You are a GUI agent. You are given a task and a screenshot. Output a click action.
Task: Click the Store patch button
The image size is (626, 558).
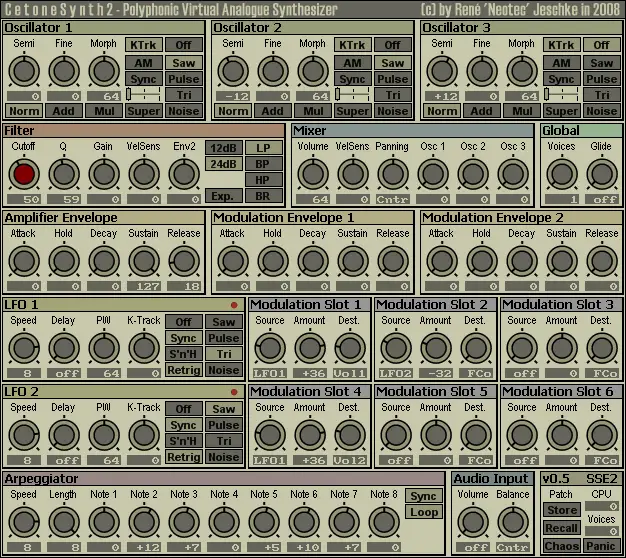[562, 510]
